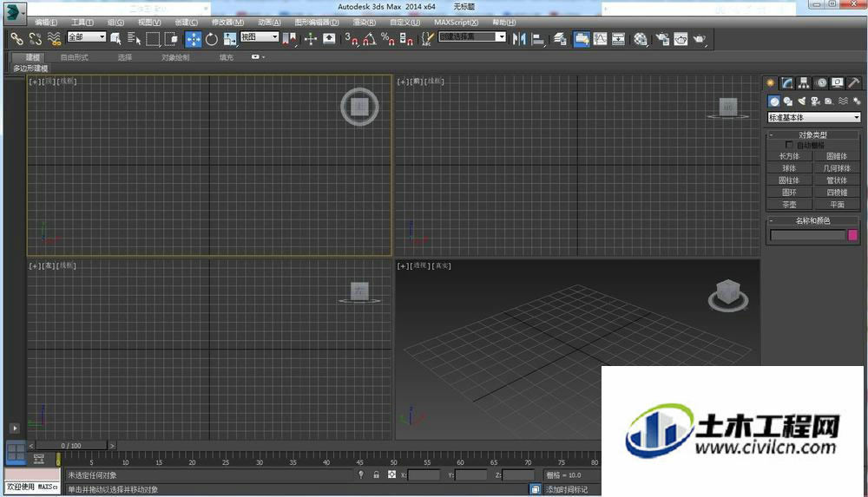
Task: Click the Align tool icon
Action: tap(537, 39)
